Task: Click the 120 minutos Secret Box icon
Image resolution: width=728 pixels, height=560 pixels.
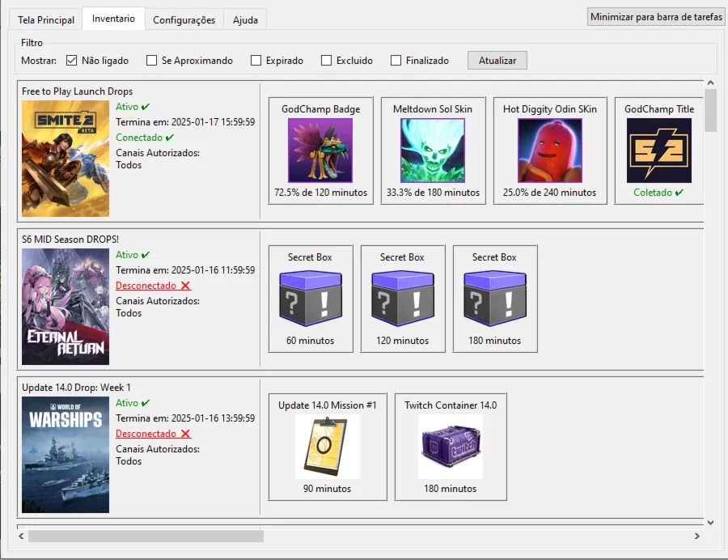Action: pyautogui.click(x=403, y=299)
